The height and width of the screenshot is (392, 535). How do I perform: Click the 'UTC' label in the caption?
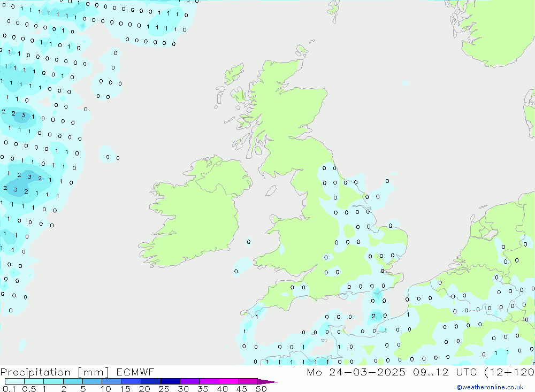point(467,372)
